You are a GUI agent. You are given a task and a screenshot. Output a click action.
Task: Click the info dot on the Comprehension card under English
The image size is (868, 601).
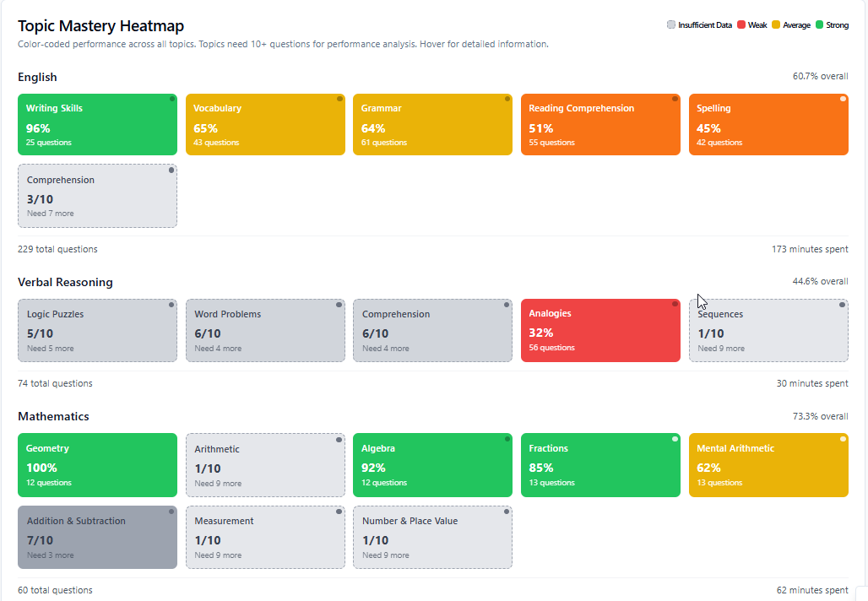(x=171, y=170)
